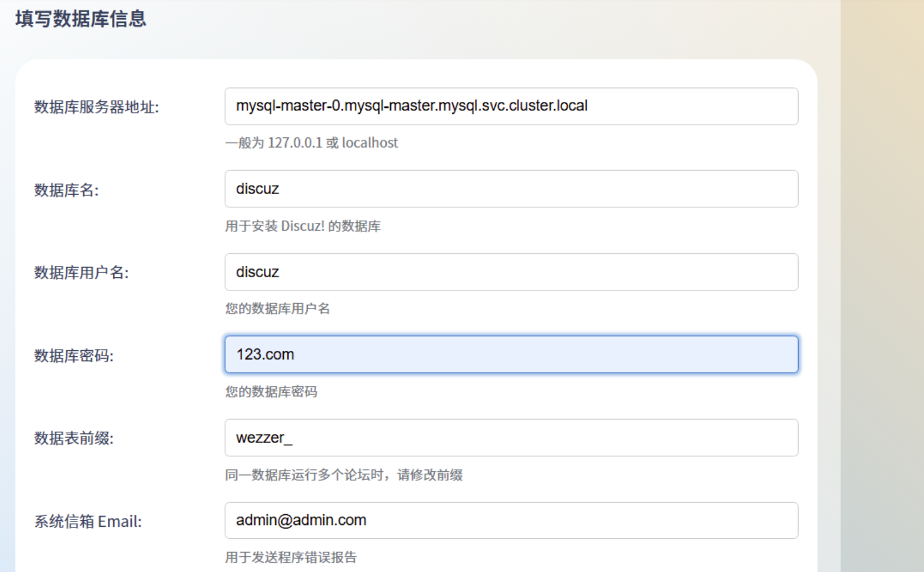Click hint 同一数据库运行多个论坛时，请修改前缀

click(x=344, y=475)
